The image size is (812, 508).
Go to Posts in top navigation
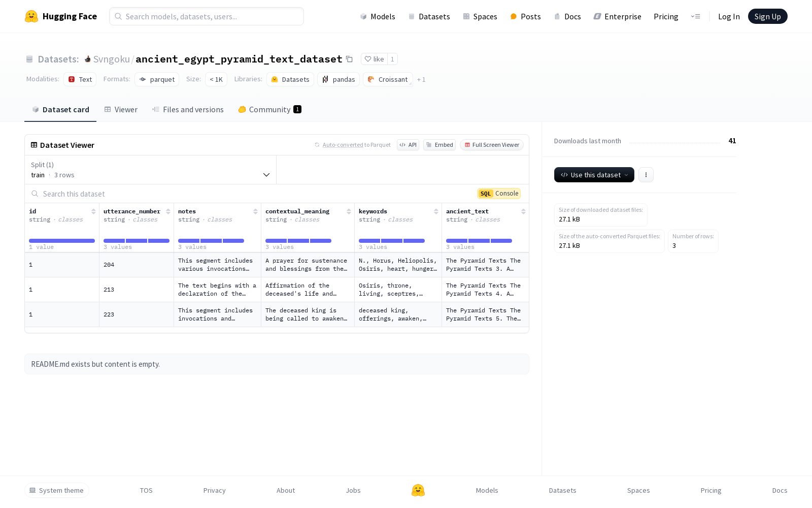[x=525, y=16]
